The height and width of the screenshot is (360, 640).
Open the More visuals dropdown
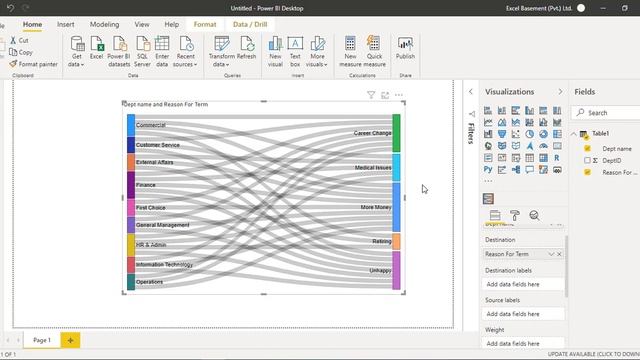pyautogui.click(x=317, y=51)
